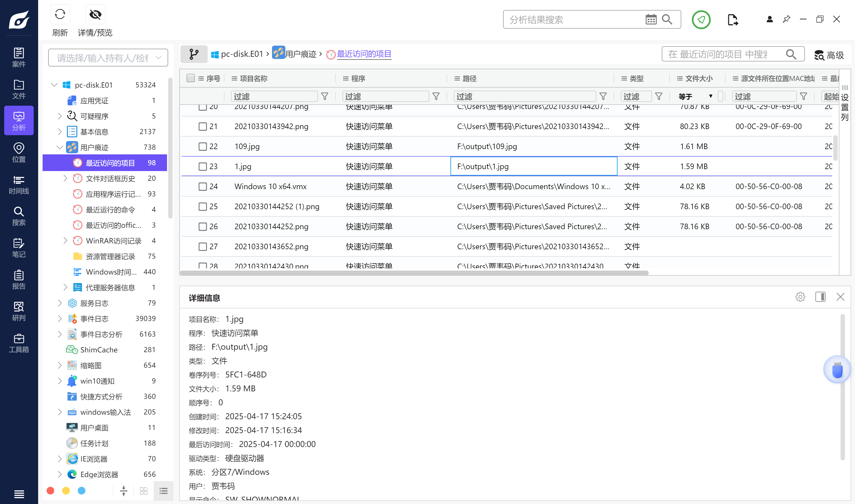This screenshot has width=855, height=504.
Task: Click the filter funnel icon for 路径 column
Action: (x=603, y=97)
